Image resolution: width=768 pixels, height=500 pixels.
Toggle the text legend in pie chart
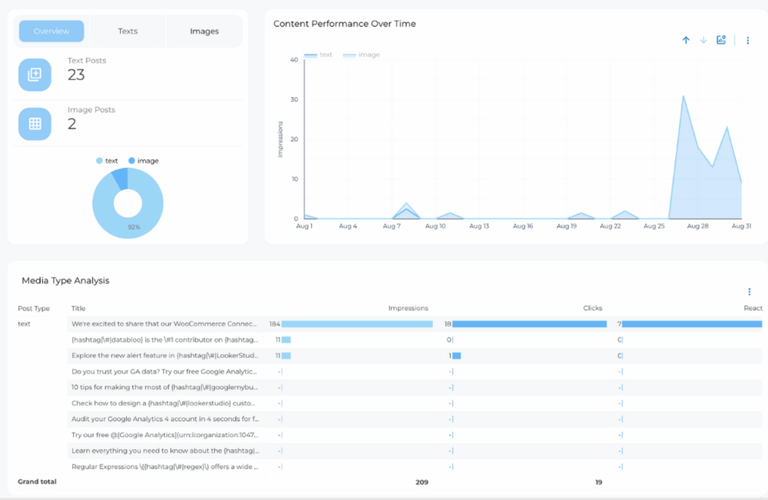click(x=107, y=161)
